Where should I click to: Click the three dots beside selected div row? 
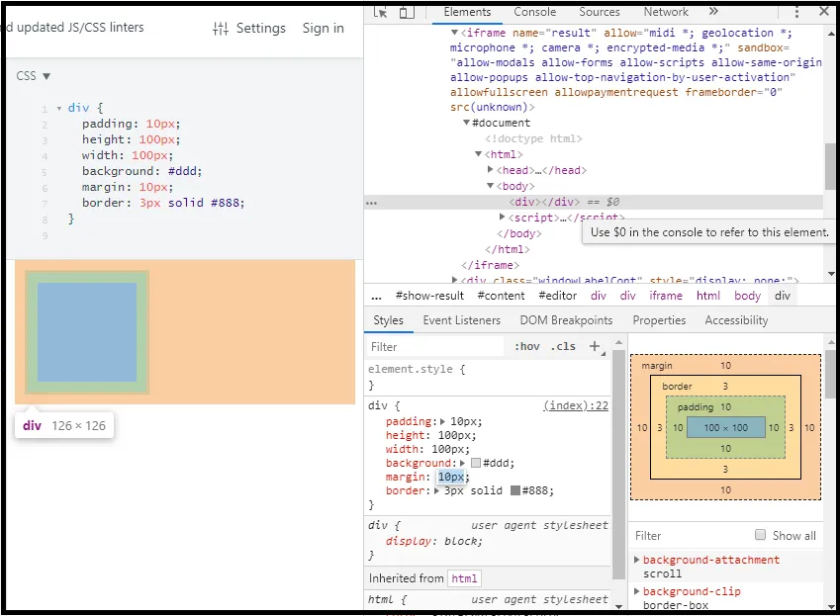click(371, 202)
